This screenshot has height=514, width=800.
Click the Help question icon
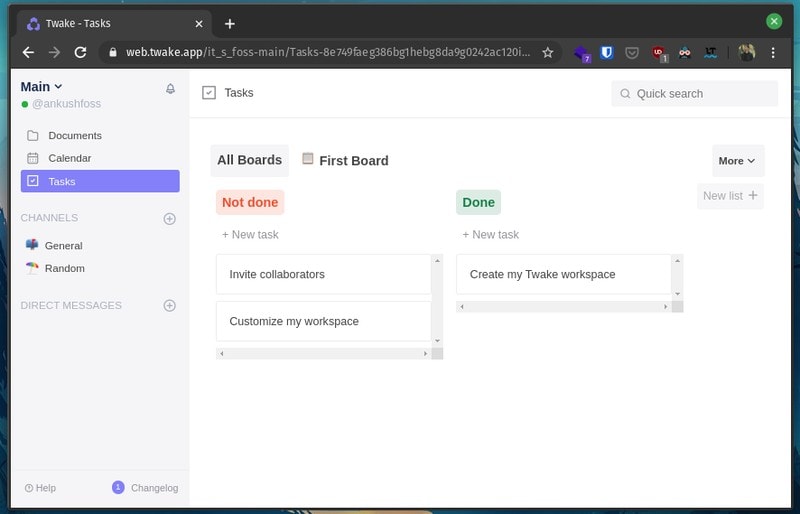pyautogui.click(x=29, y=488)
